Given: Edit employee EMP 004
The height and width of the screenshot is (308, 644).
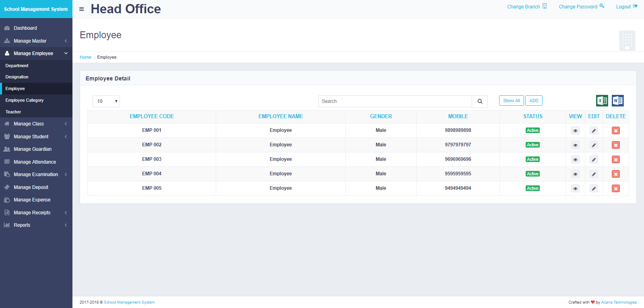Looking at the screenshot, I should click(594, 174).
